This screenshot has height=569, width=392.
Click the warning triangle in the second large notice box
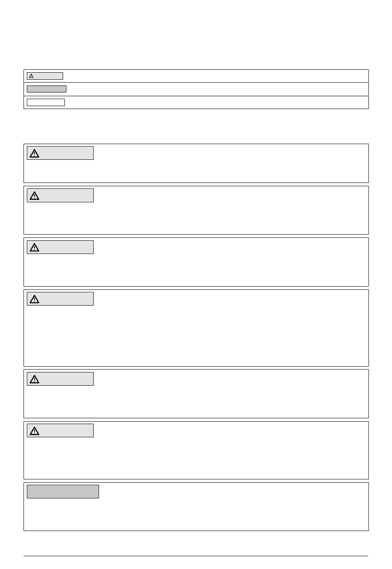[35, 196]
